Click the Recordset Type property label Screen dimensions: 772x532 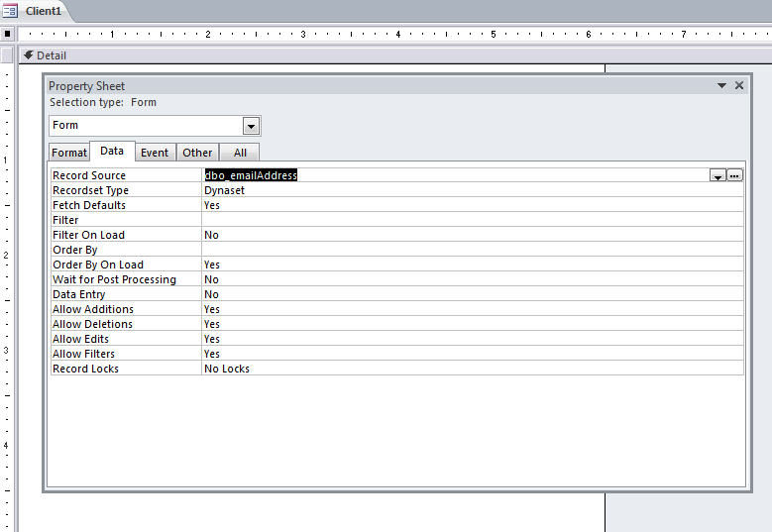(90, 190)
